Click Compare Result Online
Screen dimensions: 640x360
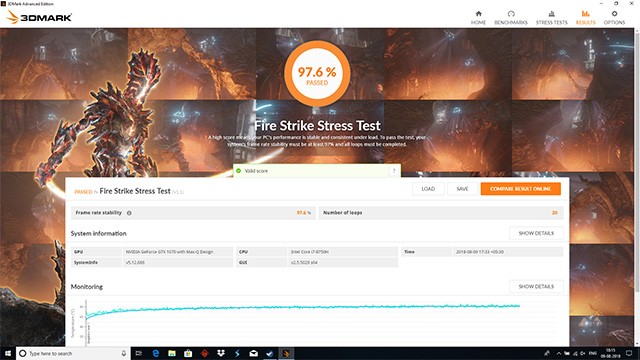pos(520,189)
